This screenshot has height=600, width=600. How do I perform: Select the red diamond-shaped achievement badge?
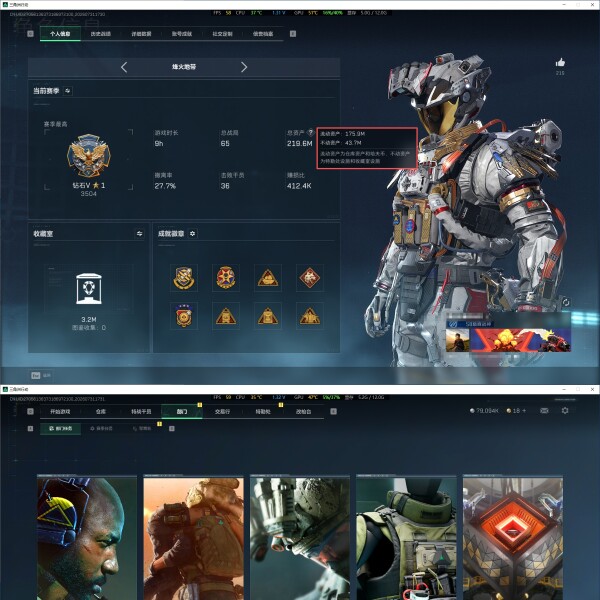click(x=310, y=278)
